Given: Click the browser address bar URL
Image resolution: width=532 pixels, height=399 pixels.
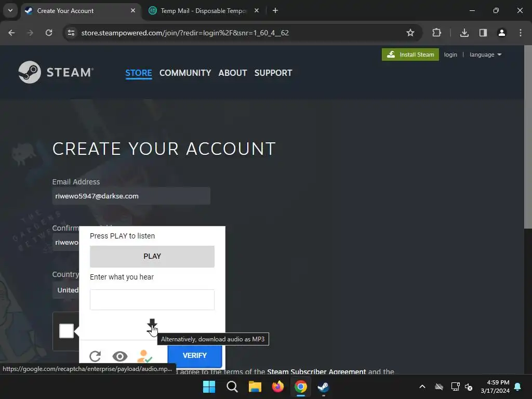Looking at the screenshot, I should point(185,33).
